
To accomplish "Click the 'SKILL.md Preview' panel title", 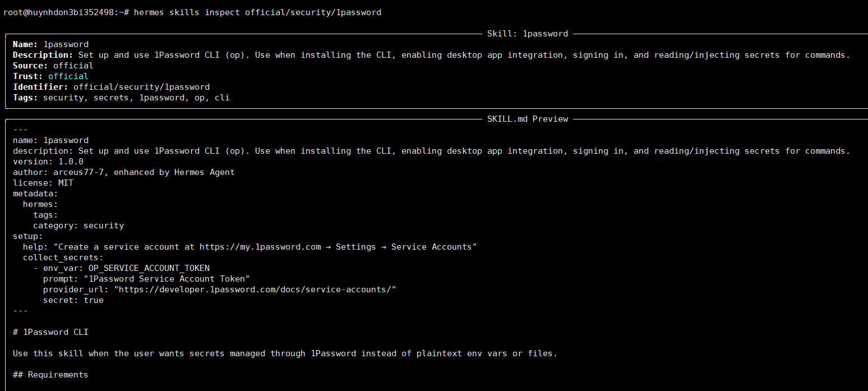I will 527,119.
